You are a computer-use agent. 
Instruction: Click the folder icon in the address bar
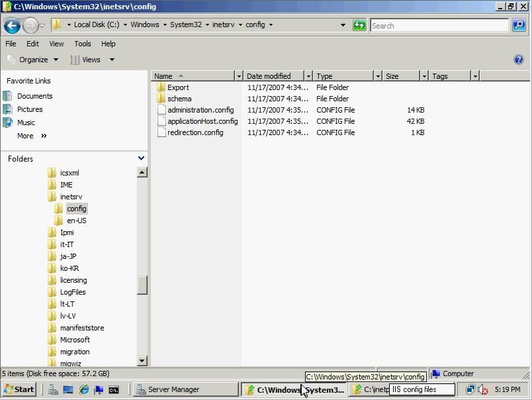pos(56,25)
